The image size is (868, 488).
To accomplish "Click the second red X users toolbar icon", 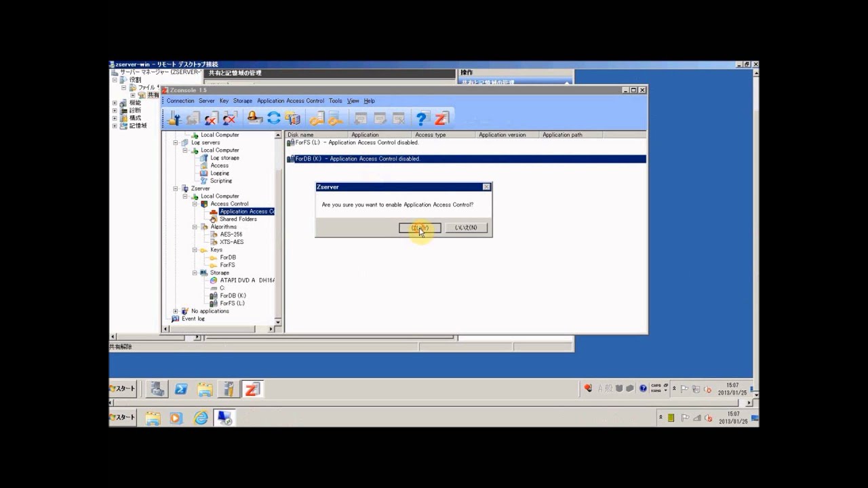I will [230, 119].
